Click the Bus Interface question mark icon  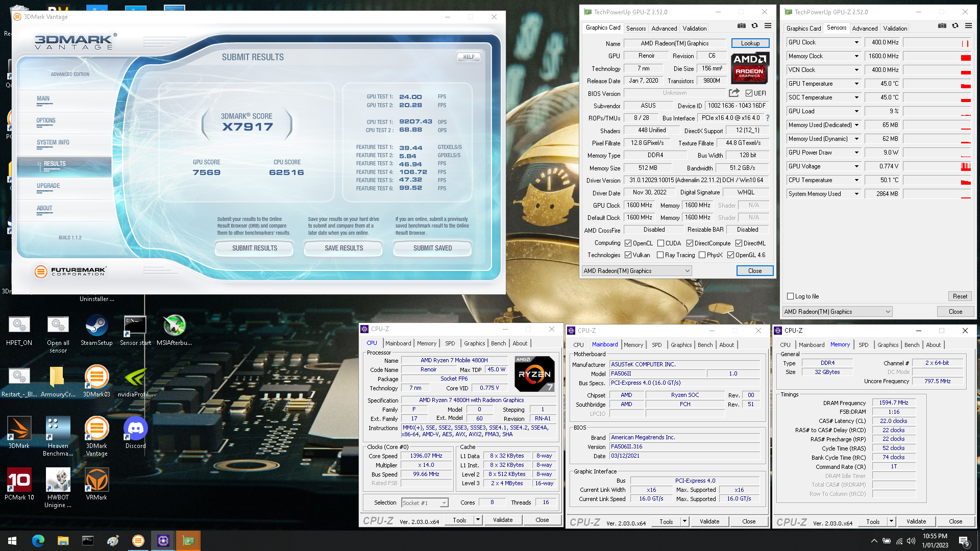pos(768,118)
